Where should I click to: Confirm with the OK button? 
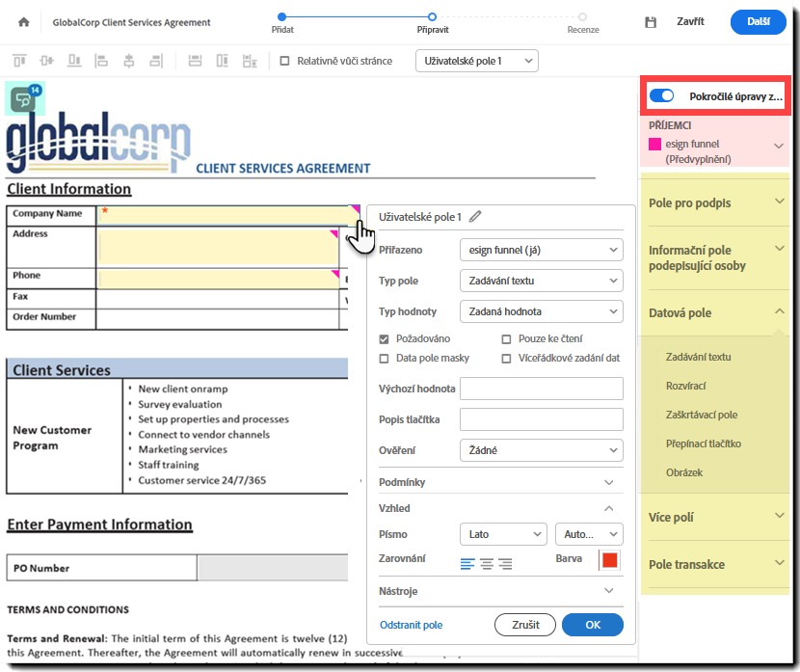pos(593,625)
